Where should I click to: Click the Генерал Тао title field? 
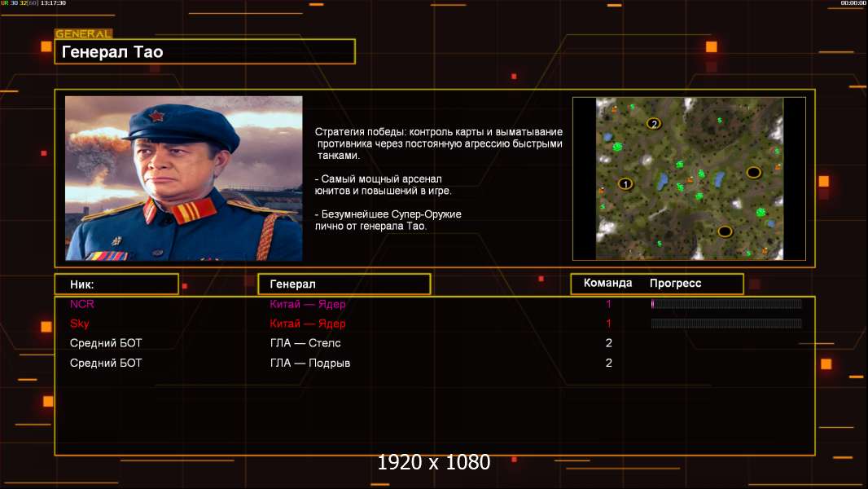coord(205,51)
